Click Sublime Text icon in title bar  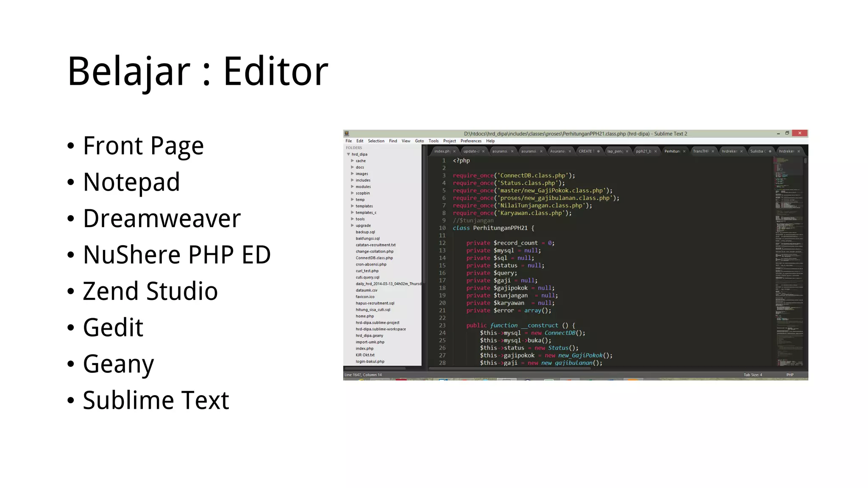[347, 133]
